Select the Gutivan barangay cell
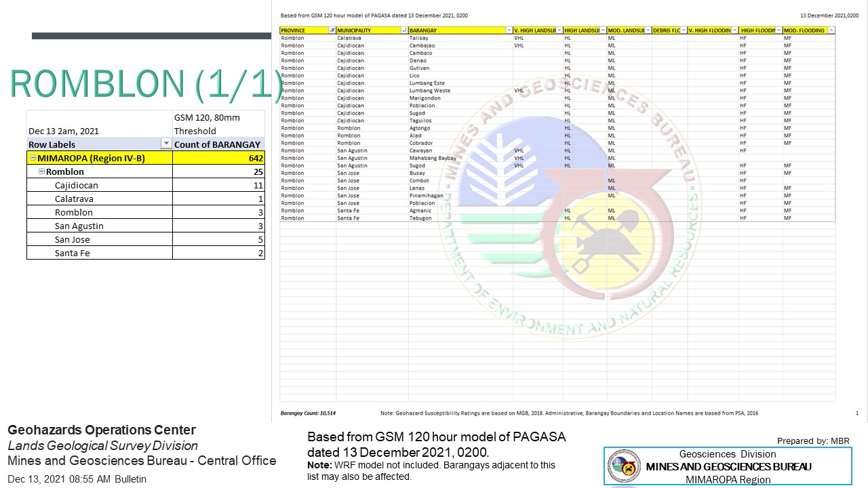 (460, 68)
